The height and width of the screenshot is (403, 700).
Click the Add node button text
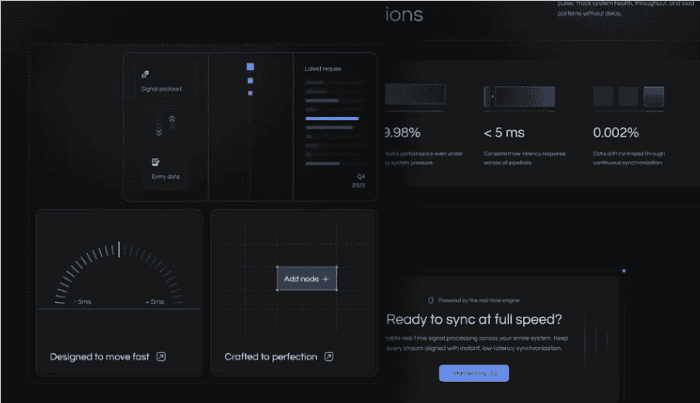tap(301, 279)
